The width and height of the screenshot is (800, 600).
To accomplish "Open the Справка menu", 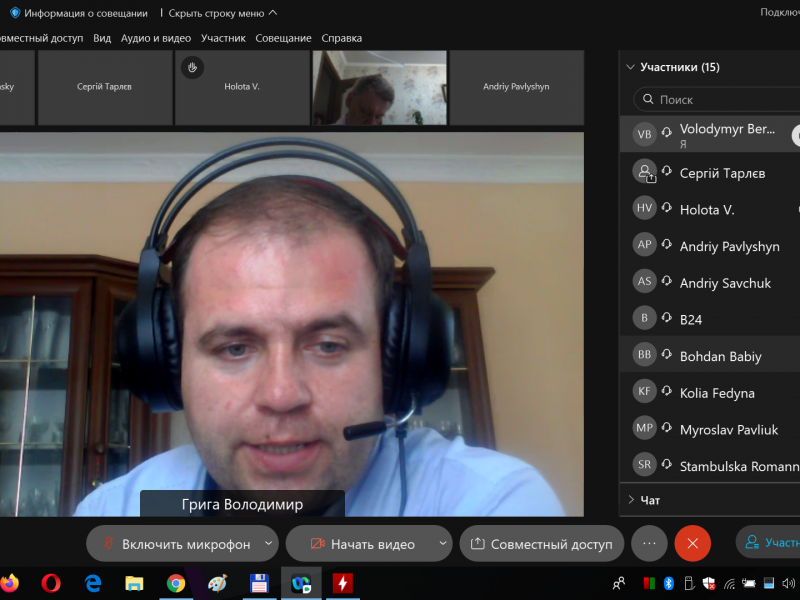I will pyautogui.click(x=341, y=38).
